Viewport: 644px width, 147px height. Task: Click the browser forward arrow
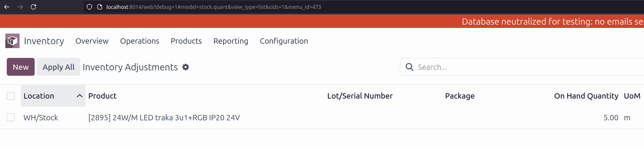point(20,7)
